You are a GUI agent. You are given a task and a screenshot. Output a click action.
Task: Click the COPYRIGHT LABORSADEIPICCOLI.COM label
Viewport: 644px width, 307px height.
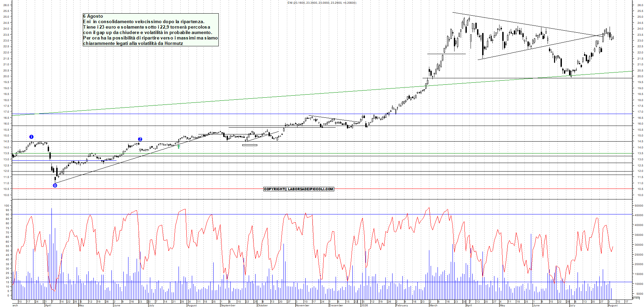click(x=299, y=189)
